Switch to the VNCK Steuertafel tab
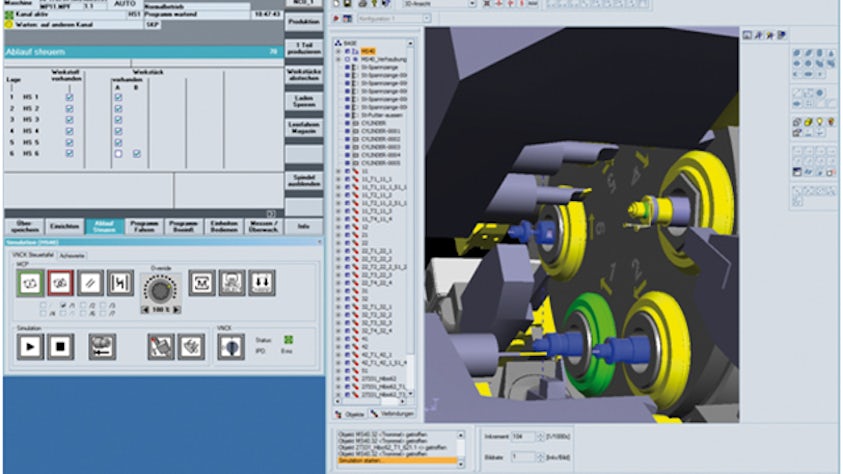Screen dimensions: 843x474 tap(33, 255)
